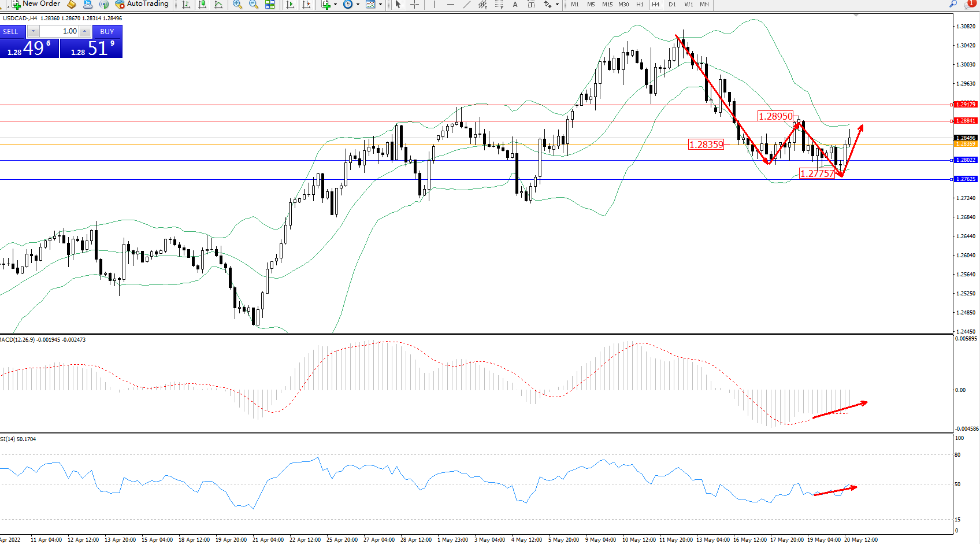Select the Crosshair tool

pyautogui.click(x=414, y=5)
